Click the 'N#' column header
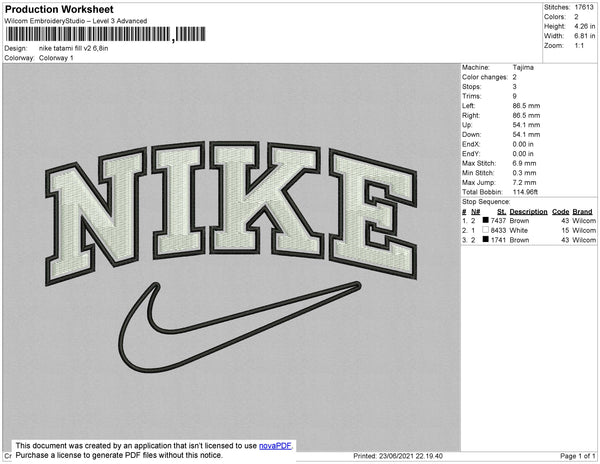600x464 pixels. coord(475,212)
